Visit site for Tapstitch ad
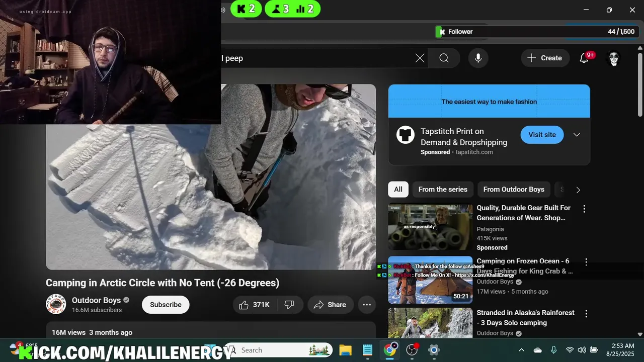 [542, 135]
